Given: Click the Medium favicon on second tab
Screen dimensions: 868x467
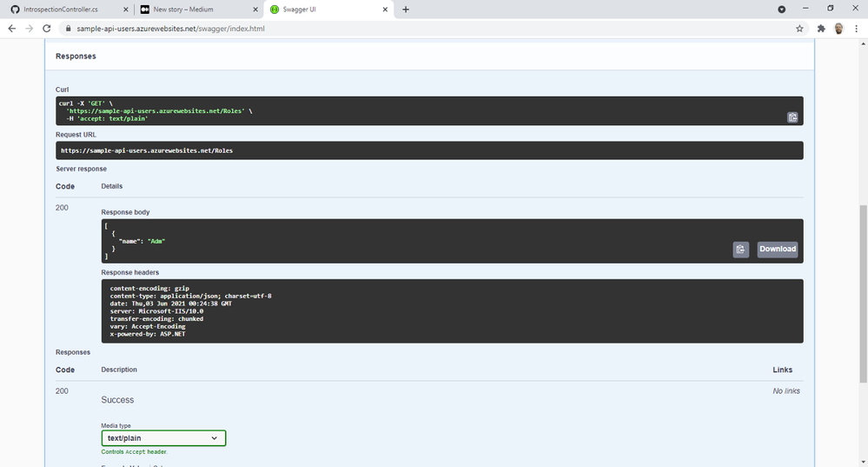Looking at the screenshot, I should [x=144, y=10].
